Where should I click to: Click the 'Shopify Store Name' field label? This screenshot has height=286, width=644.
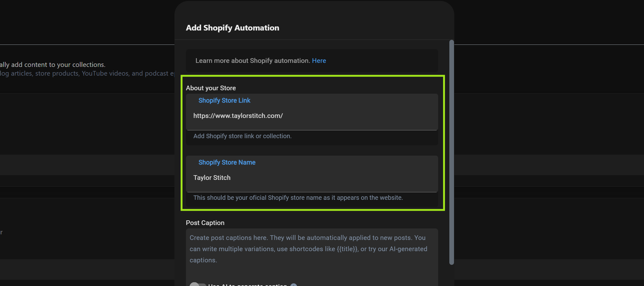[x=227, y=162]
